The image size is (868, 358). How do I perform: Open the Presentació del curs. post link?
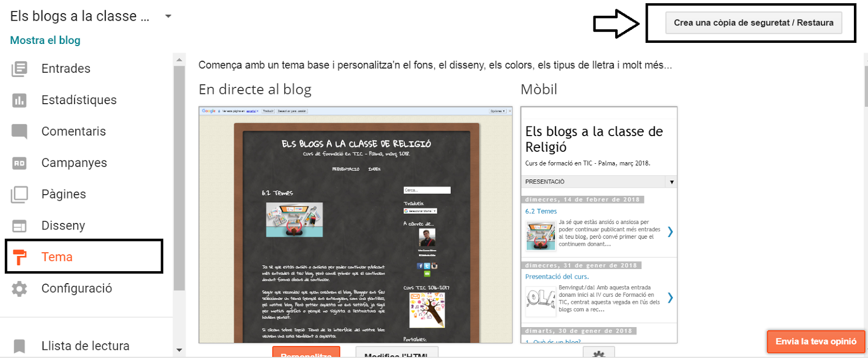click(x=557, y=277)
